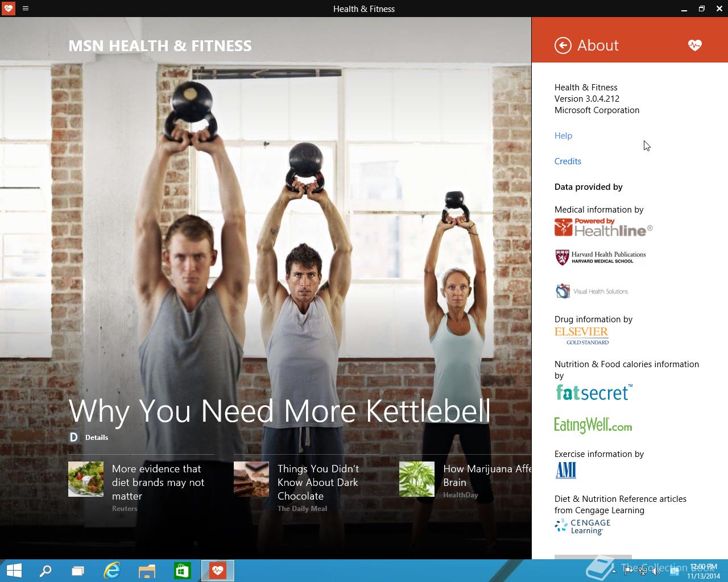
Task: Open the Windows Store from taskbar
Action: [x=182, y=571]
